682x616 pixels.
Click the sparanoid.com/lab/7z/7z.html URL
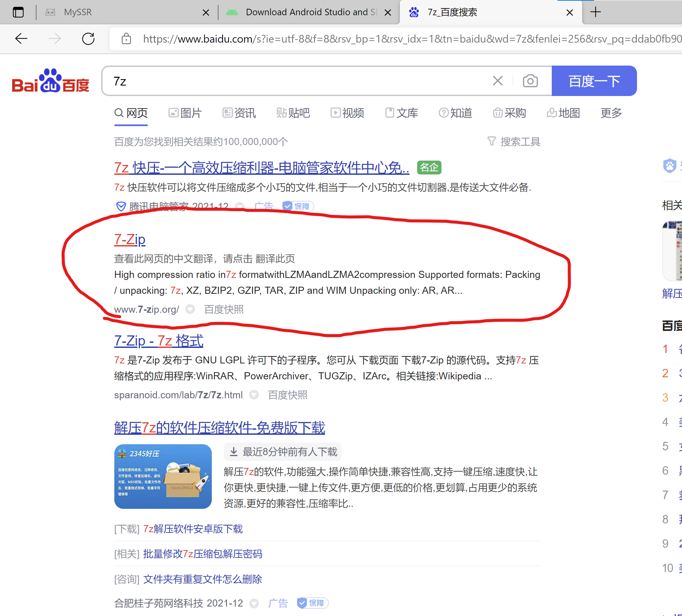point(178,395)
